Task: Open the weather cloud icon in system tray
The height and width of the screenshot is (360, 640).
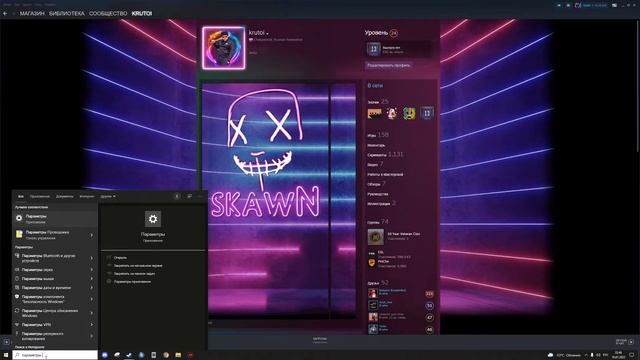Action: click(550, 355)
